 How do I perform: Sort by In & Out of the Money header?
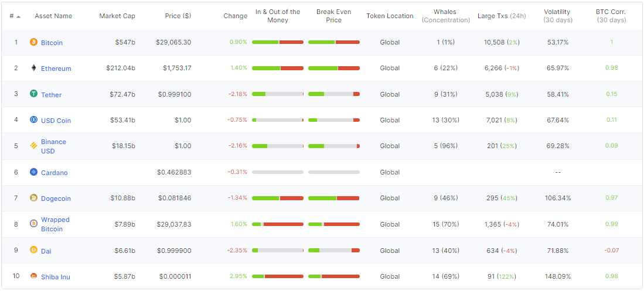point(278,16)
